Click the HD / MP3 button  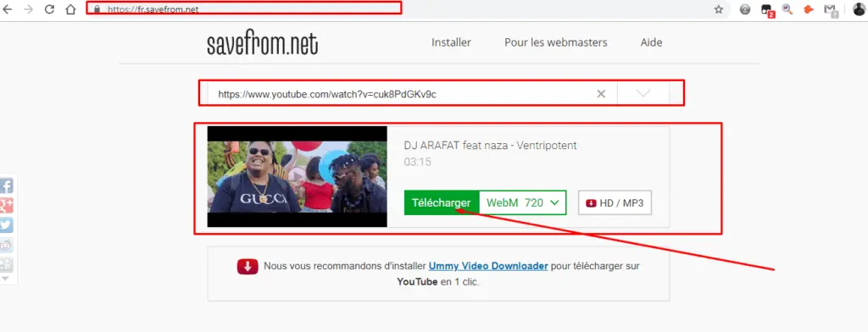click(615, 203)
